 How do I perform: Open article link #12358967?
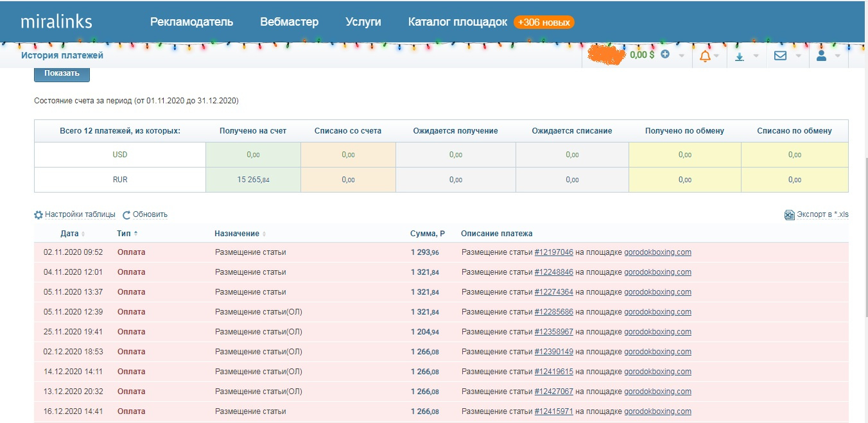coord(554,332)
